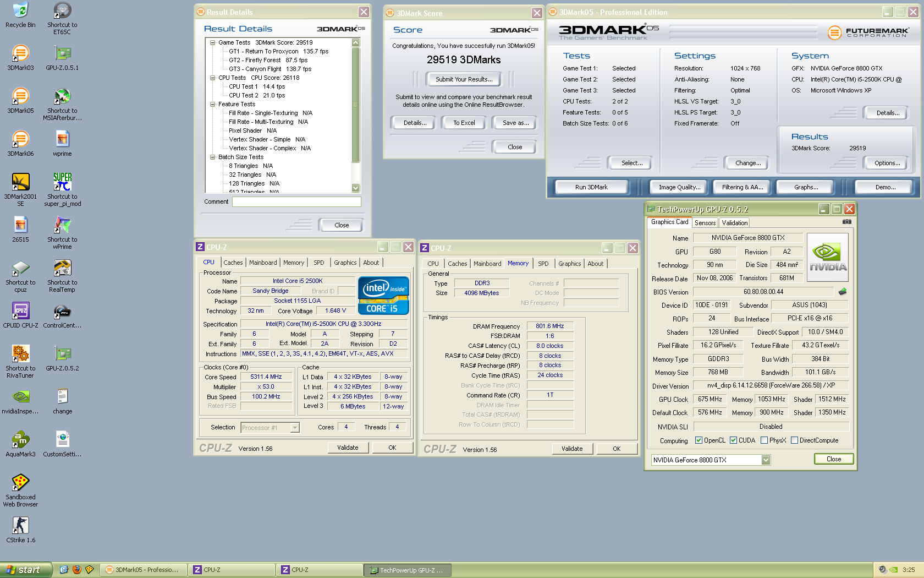Open nvidiaInspector desktop icon
The width and height of the screenshot is (924, 578).
tap(20, 401)
